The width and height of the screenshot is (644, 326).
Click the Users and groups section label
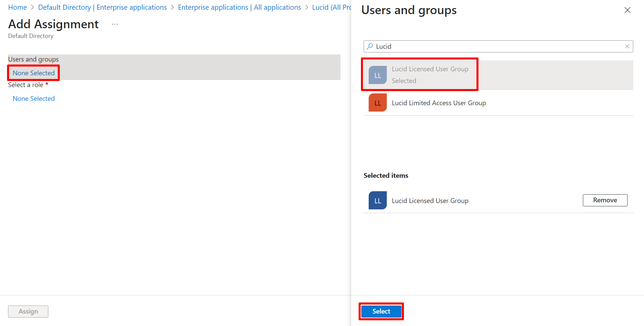pyautogui.click(x=33, y=59)
